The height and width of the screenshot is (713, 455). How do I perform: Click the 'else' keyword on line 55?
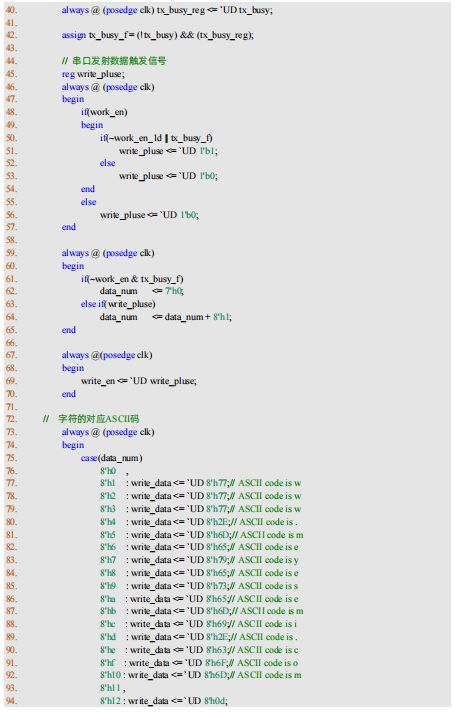(89, 202)
